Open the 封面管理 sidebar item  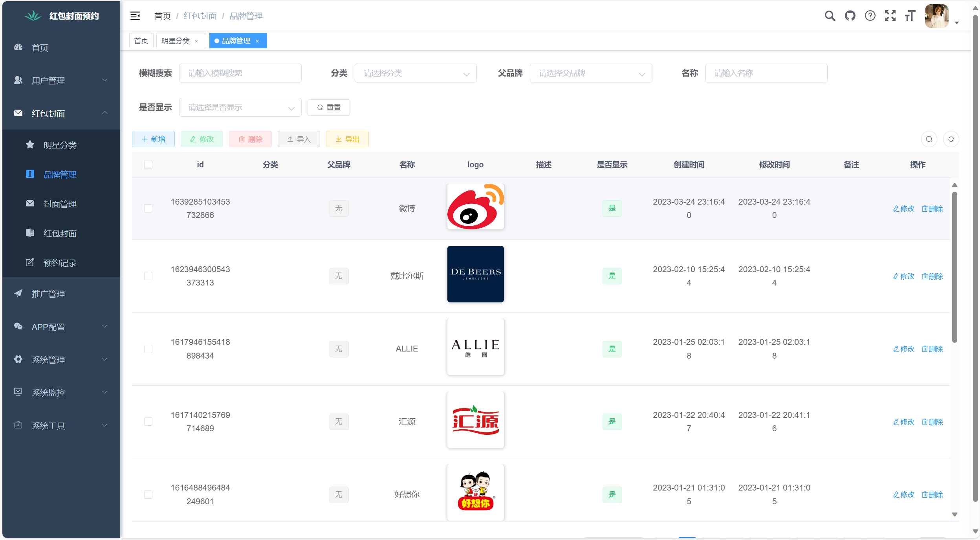pyautogui.click(x=61, y=204)
